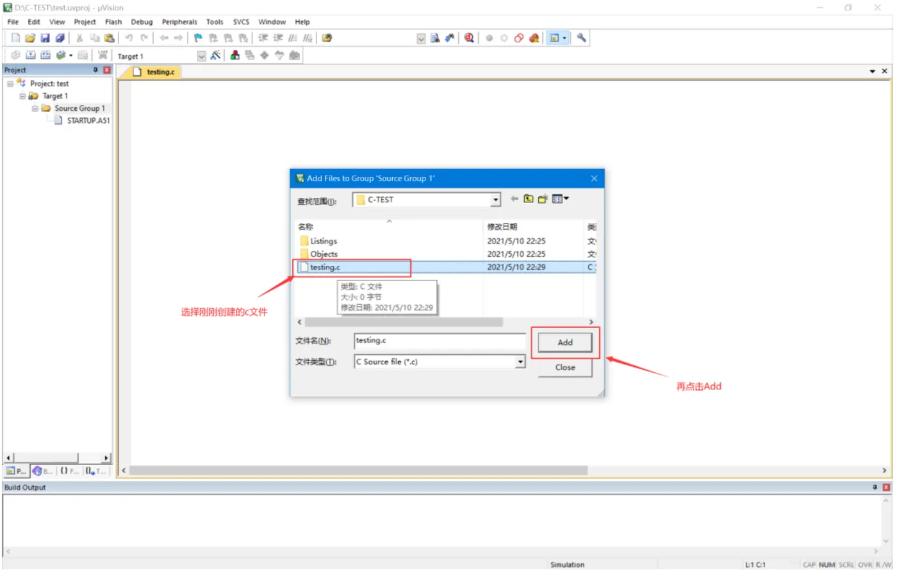The image size is (897, 588).
Task: Open the Target 1 selection dropdown
Action: coord(201,56)
